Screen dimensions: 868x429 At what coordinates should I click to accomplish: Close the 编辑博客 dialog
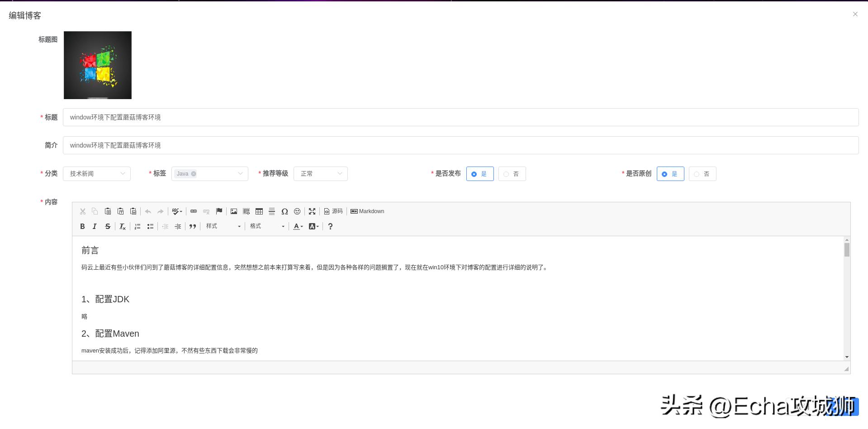pos(855,14)
